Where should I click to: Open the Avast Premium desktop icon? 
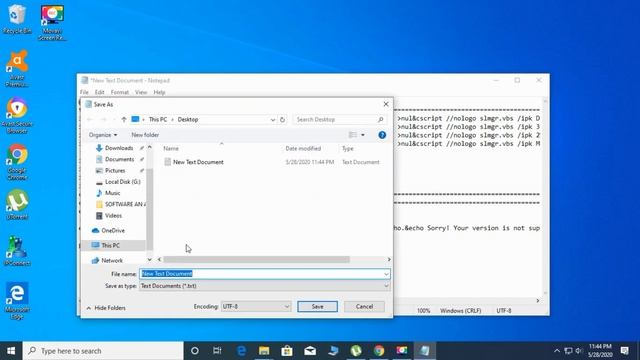tap(17, 68)
